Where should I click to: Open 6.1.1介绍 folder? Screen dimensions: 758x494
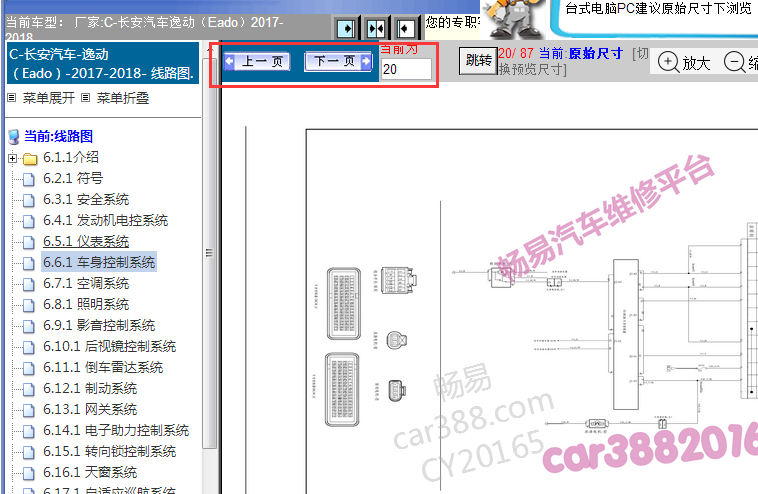click(71, 157)
